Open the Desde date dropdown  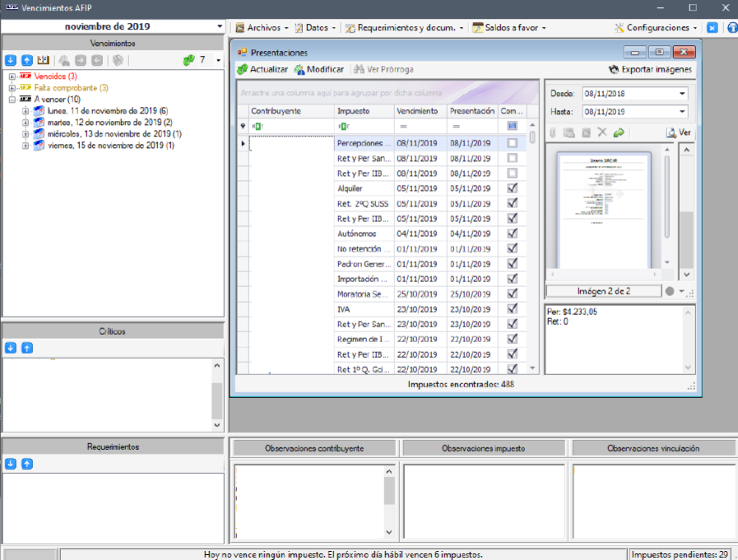tap(682, 94)
